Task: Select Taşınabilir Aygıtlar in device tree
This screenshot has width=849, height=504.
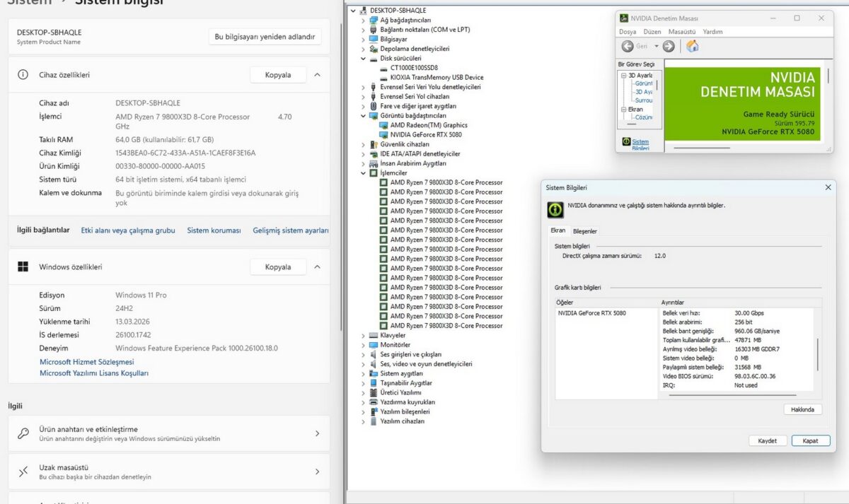Action: pyautogui.click(x=406, y=383)
